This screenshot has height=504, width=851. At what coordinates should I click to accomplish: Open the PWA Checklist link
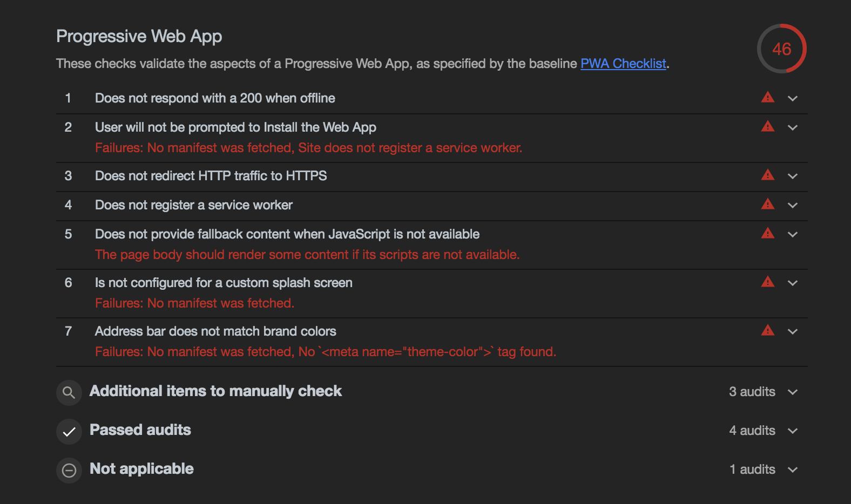click(623, 64)
